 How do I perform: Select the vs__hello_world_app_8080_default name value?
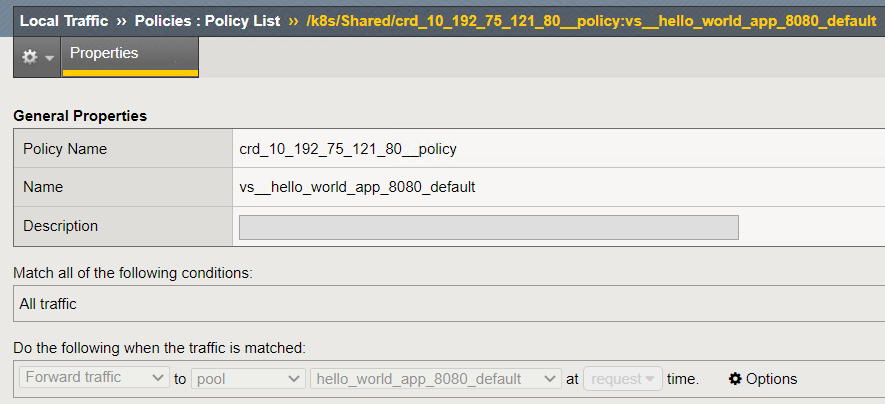(x=357, y=187)
